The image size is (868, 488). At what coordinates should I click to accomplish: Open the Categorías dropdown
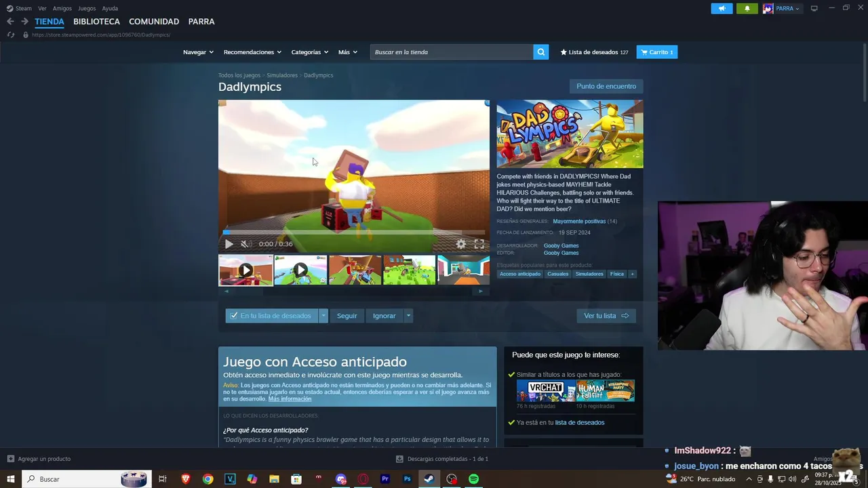(309, 52)
